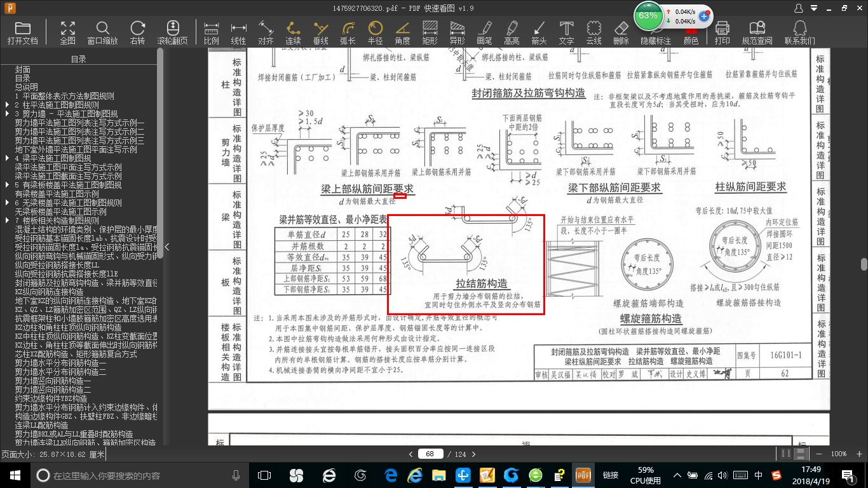Open the 约束边缘构件YBZ构造 bookmark
Screen dimensions: 868x488
click(x=51, y=398)
